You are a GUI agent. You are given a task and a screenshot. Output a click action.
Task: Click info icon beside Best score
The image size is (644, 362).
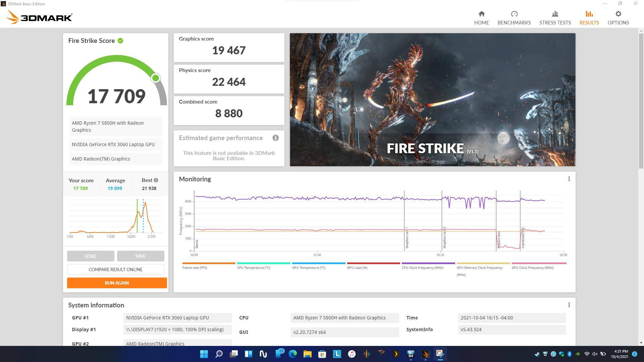point(156,180)
